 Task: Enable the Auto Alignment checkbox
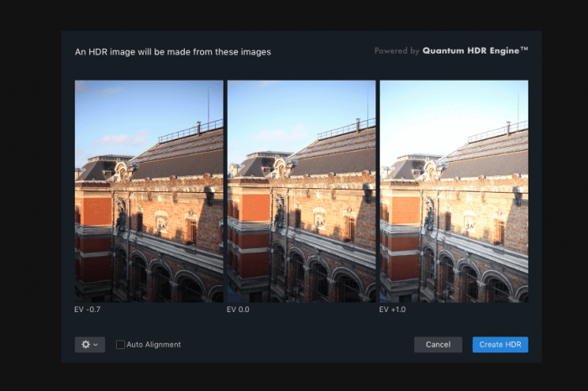tap(120, 345)
